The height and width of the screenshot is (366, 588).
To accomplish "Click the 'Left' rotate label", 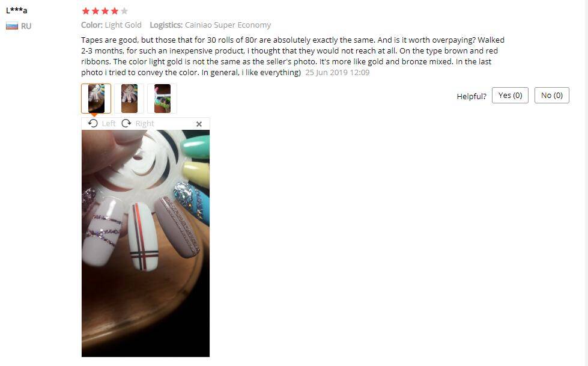I will point(109,123).
